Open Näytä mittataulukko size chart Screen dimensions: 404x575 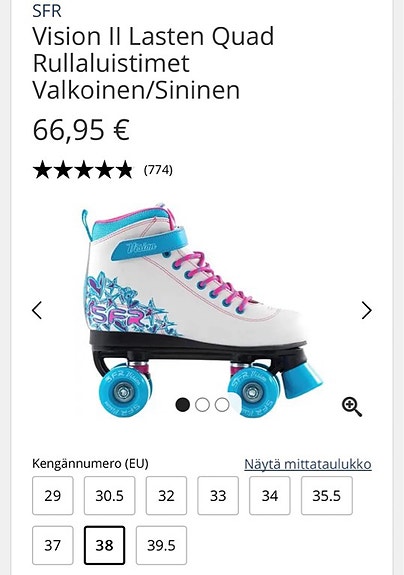(x=308, y=464)
